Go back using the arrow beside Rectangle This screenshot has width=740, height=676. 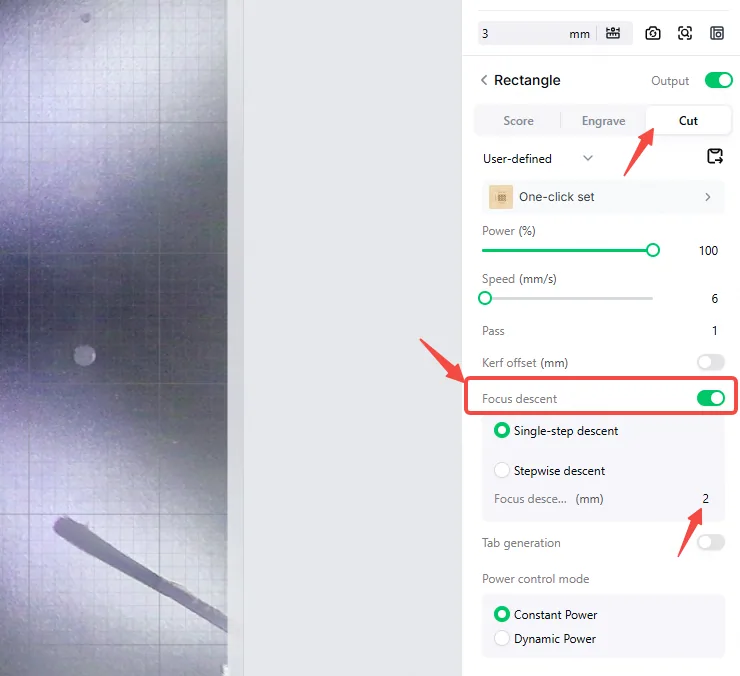point(484,80)
